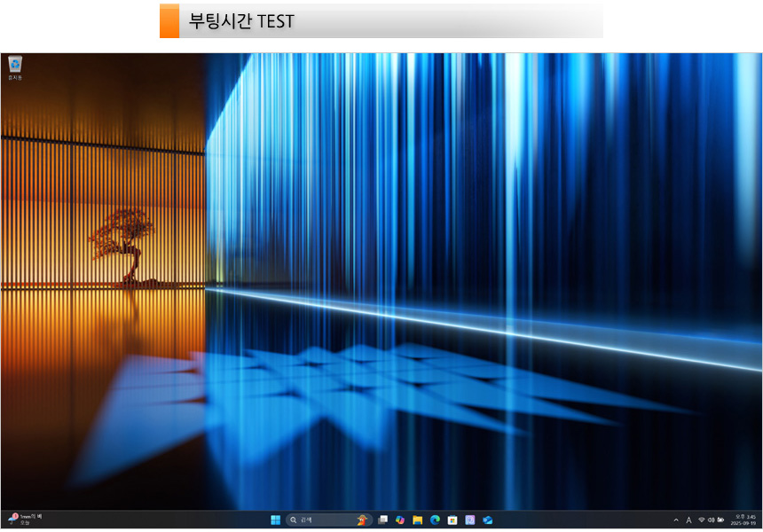Click the battery status tray icon
The image size is (763, 532).
(x=720, y=520)
